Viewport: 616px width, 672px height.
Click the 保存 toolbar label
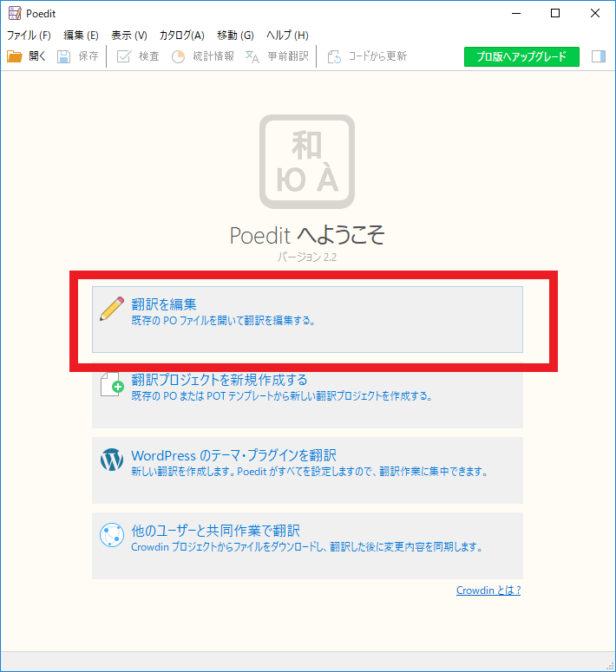(x=88, y=56)
